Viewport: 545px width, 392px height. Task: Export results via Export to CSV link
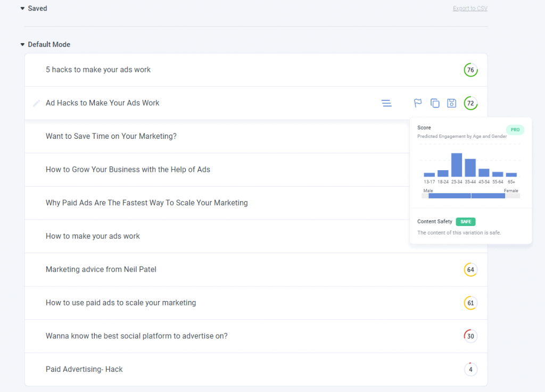click(x=470, y=9)
